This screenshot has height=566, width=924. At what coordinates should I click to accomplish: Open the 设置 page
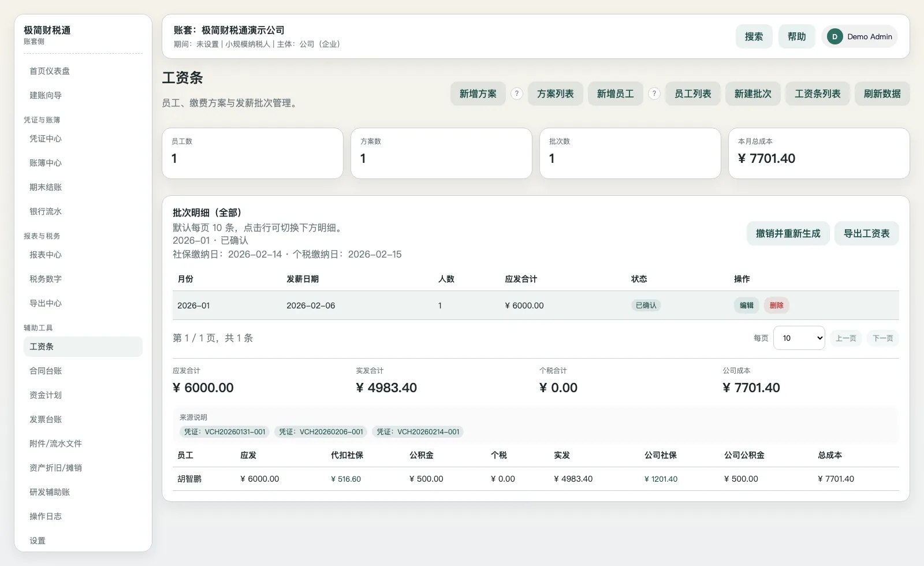click(x=38, y=540)
